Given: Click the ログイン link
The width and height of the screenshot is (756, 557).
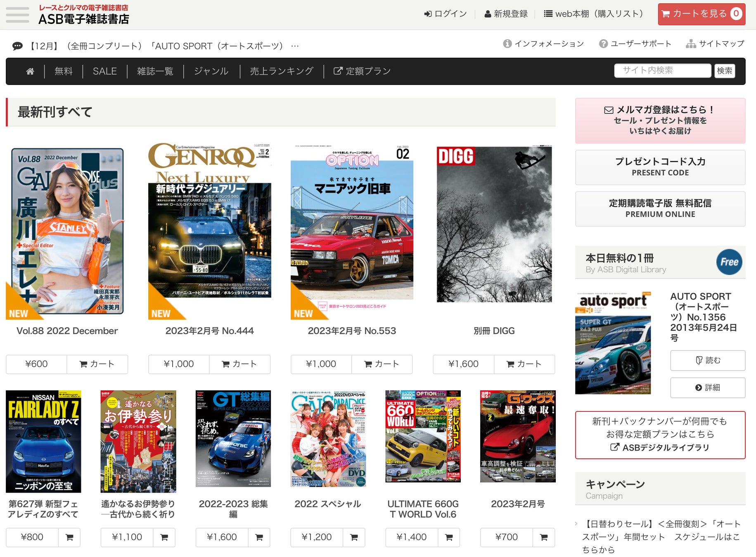Looking at the screenshot, I should click(x=446, y=14).
